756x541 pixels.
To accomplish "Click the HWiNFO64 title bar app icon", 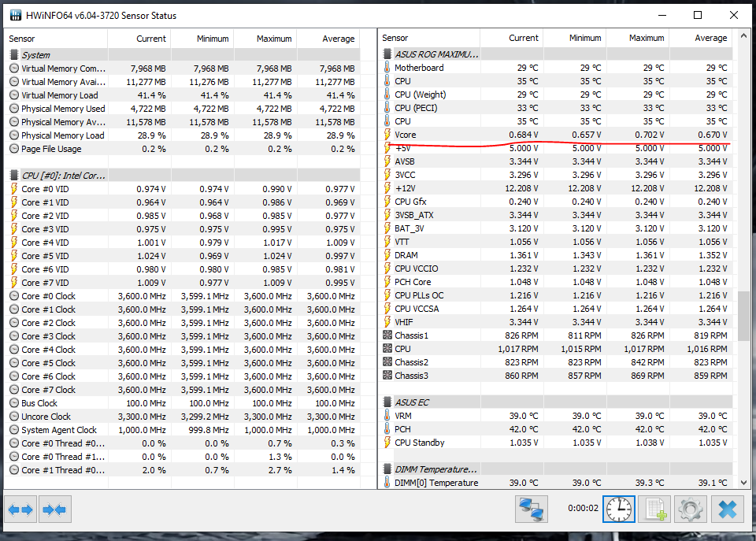I will (16, 16).
